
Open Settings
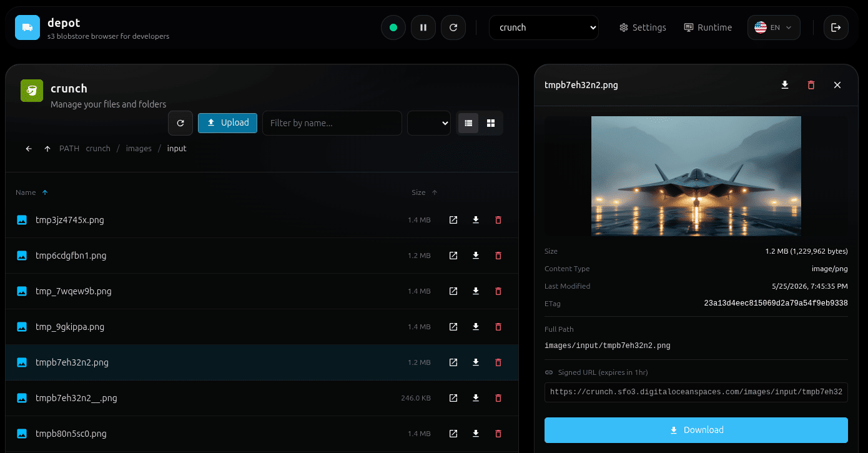tap(643, 27)
